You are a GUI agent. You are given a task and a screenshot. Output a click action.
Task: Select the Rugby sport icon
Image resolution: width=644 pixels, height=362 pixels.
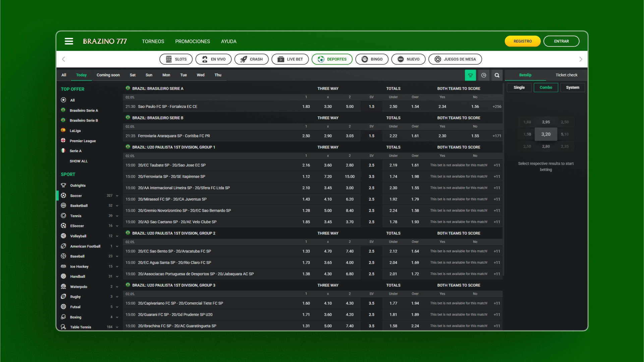pyautogui.click(x=63, y=297)
